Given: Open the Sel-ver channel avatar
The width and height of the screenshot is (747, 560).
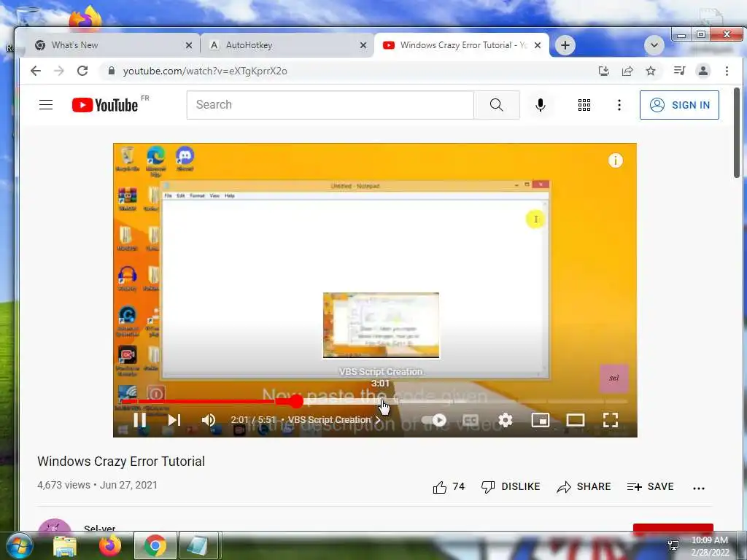Looking at the screenshot, I should click(54, 525).
